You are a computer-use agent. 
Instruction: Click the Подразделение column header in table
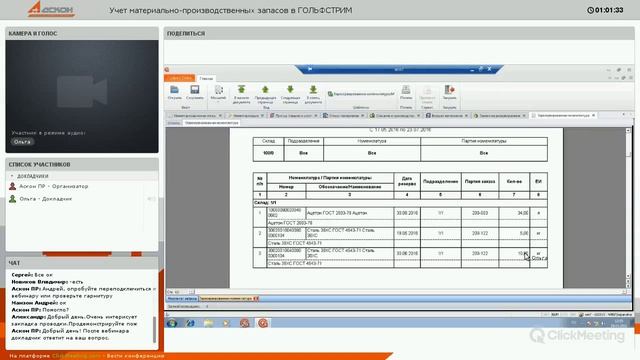[x=441, y=181]
